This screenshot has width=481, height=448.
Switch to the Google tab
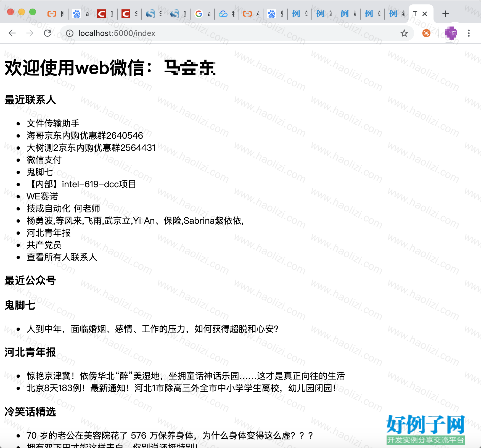[x=202, y=14]
